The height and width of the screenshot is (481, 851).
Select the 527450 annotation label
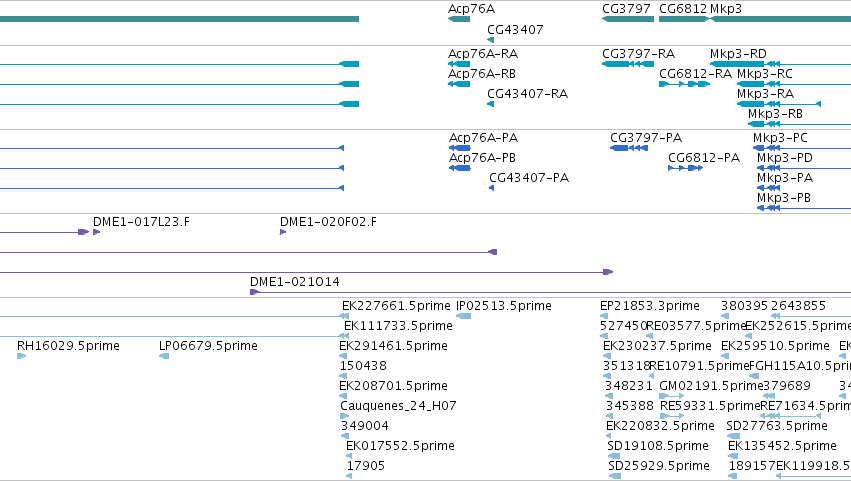(623, 326)
